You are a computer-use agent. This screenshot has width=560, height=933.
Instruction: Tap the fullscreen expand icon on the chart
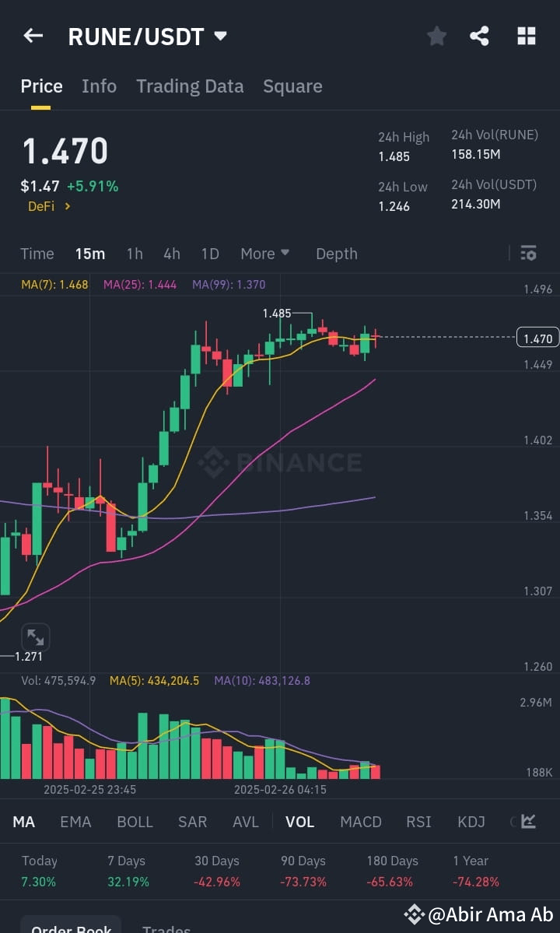(x=35, y=637)
